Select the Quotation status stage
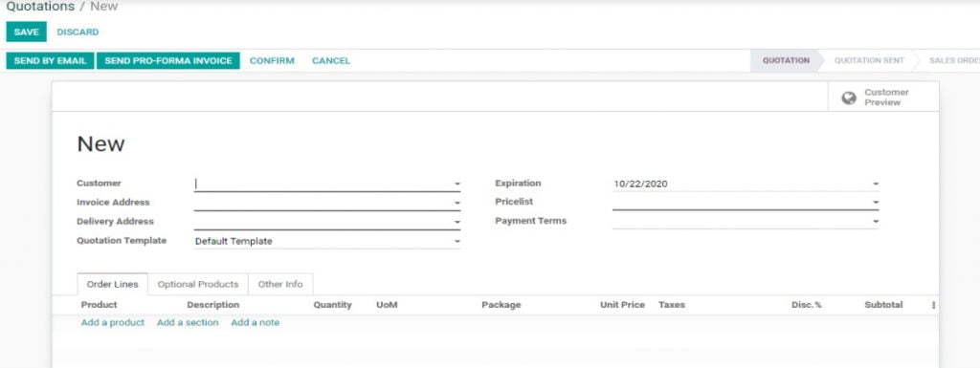This screenshot has height=368, width=980. tap(787, 60)
